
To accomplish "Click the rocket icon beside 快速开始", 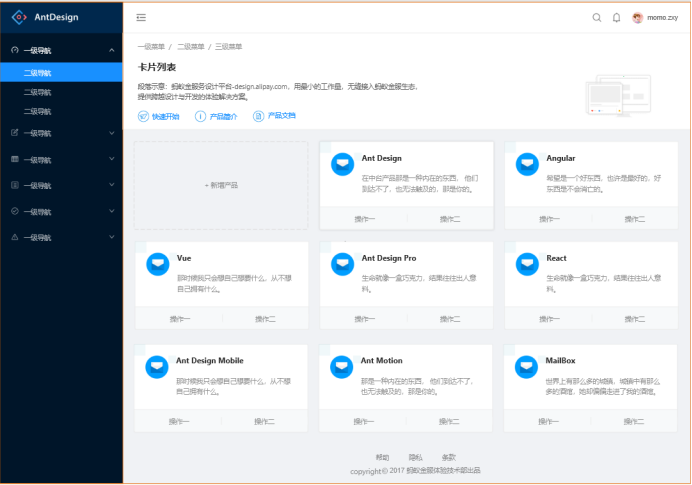I will click(x=143, y=116).
